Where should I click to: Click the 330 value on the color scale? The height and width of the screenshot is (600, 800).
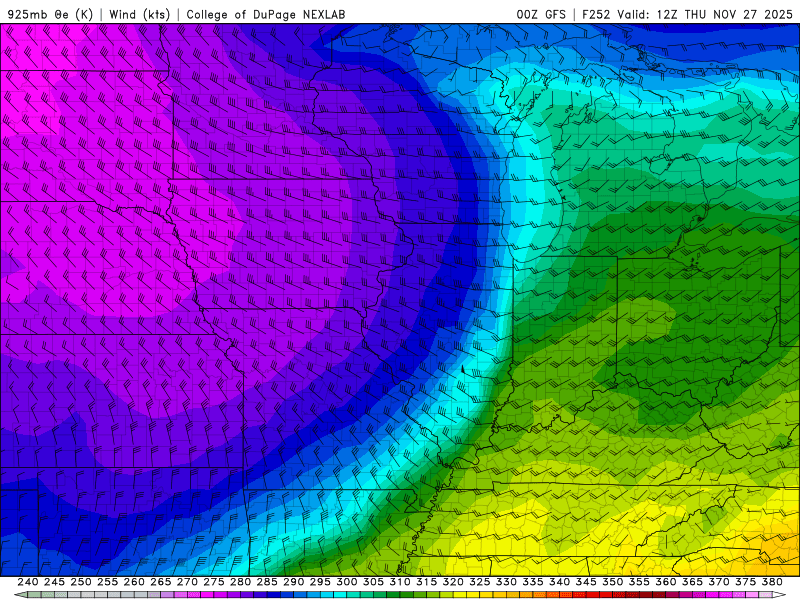click(x=506, y=582)
